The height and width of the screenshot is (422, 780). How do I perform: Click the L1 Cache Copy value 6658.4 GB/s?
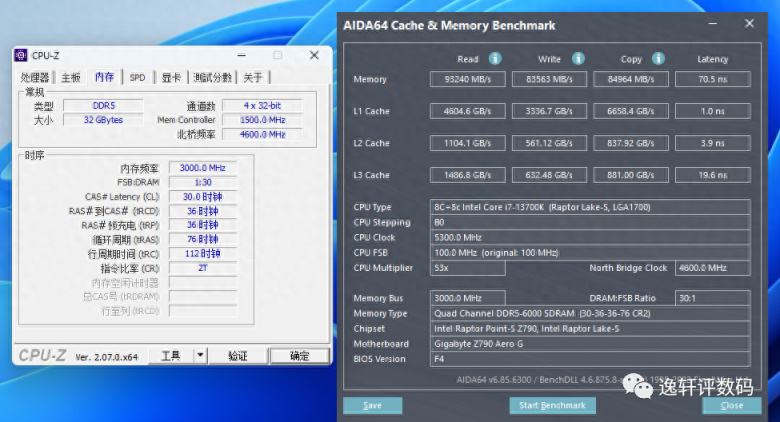point(631,111)
